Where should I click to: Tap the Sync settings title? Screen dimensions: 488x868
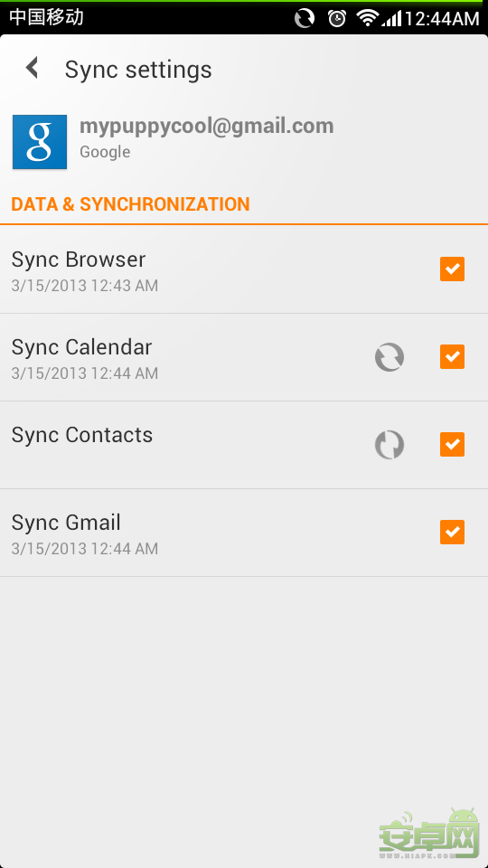tap(138, 70)
